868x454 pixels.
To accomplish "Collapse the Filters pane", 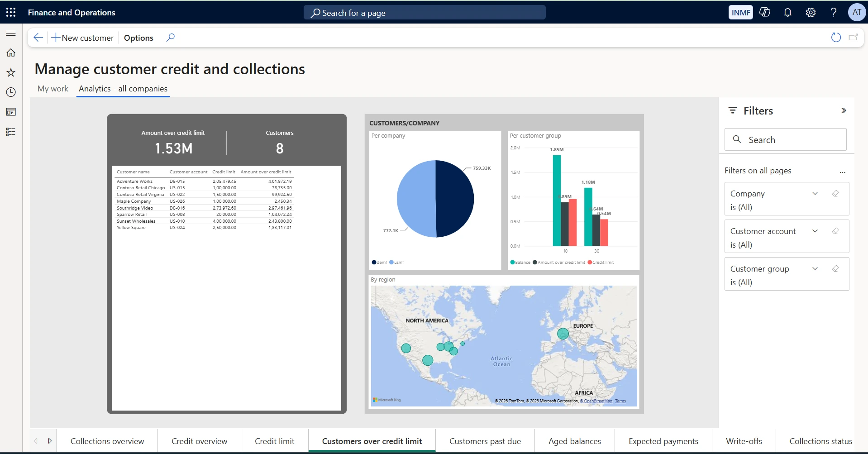I will (844, 110).
